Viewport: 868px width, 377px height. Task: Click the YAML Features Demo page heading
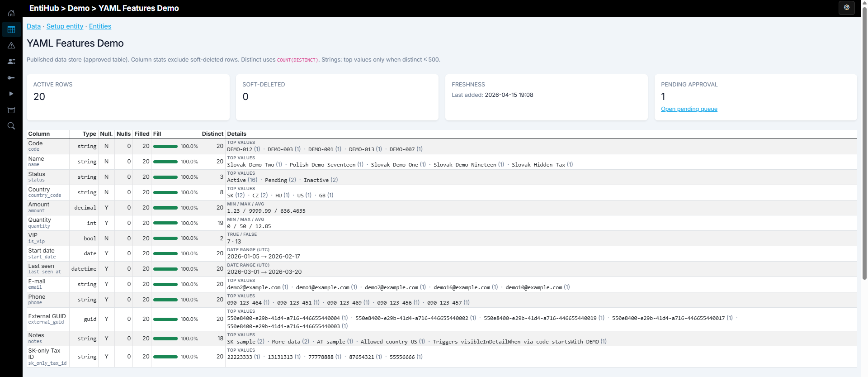click(x=75, y=43)
